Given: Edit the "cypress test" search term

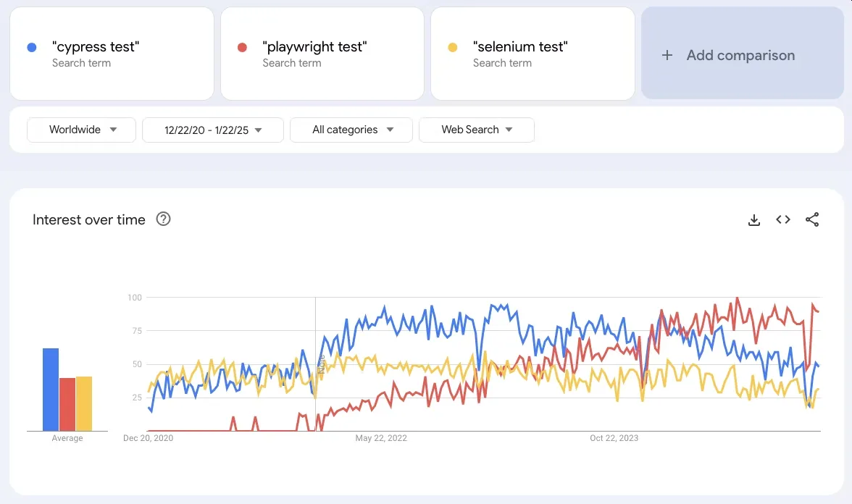Looking at the screenshot, I should click(112, 54).
